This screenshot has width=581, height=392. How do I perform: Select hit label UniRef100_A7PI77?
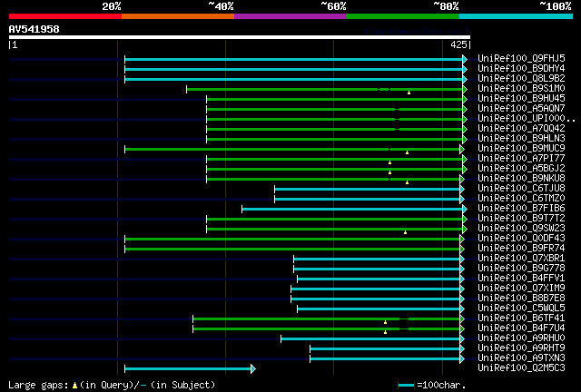coord(521,158)
